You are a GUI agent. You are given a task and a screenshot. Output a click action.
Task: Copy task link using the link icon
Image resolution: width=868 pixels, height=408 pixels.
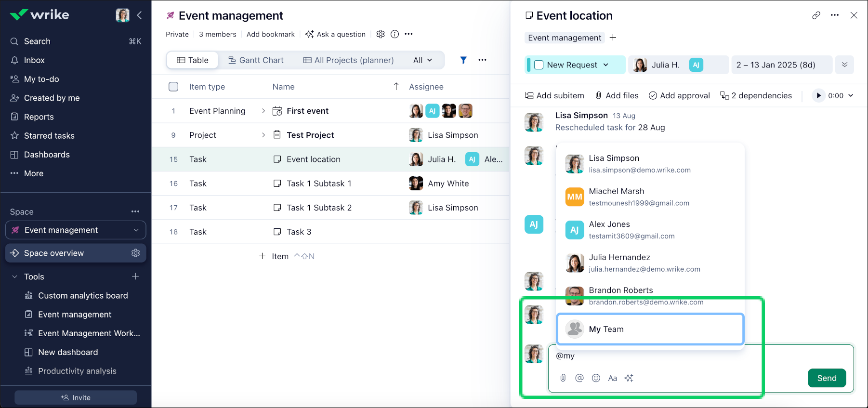816,15
